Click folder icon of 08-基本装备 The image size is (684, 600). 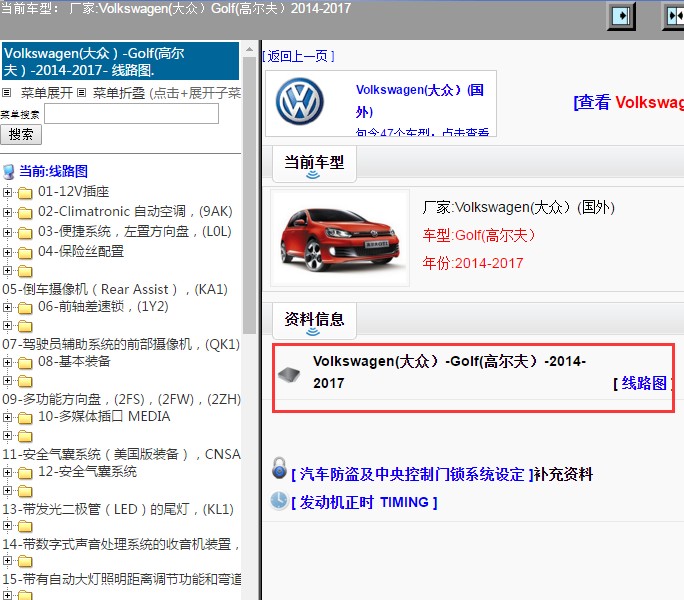coord(25,363)
